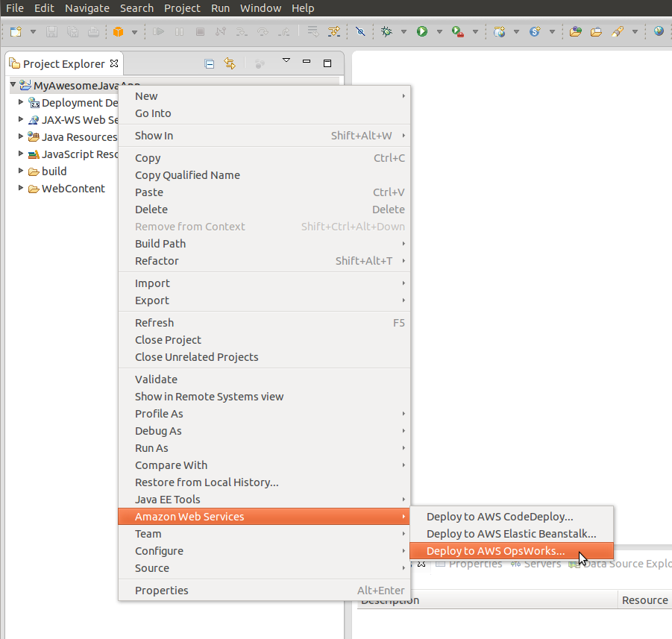Open Build Path submenu

point(264,244)
